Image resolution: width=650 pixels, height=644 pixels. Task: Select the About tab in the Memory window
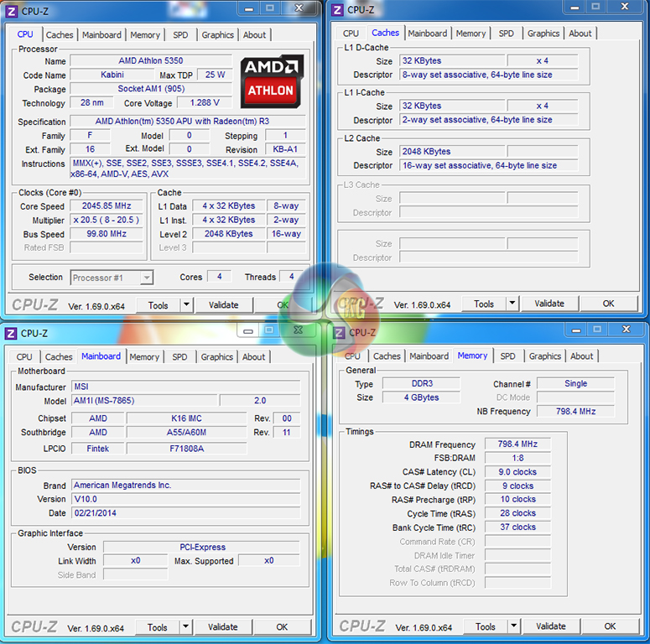coord(581,356)
